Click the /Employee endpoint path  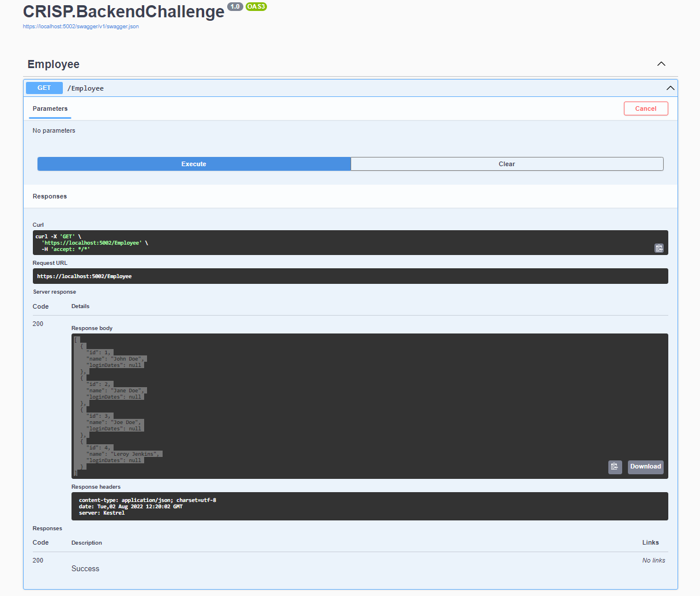click(85, 88)
